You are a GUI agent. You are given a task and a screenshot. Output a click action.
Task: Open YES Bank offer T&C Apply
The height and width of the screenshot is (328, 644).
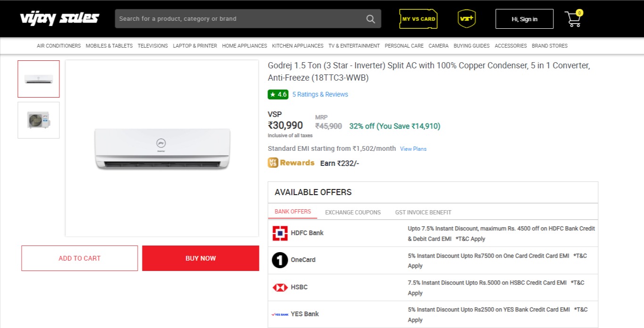(498, 315)
